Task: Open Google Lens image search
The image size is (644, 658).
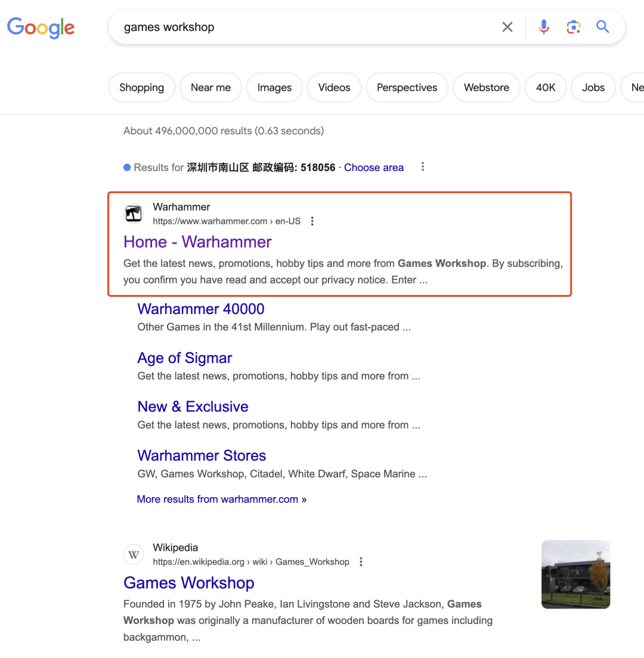Action: click(573, 27)
